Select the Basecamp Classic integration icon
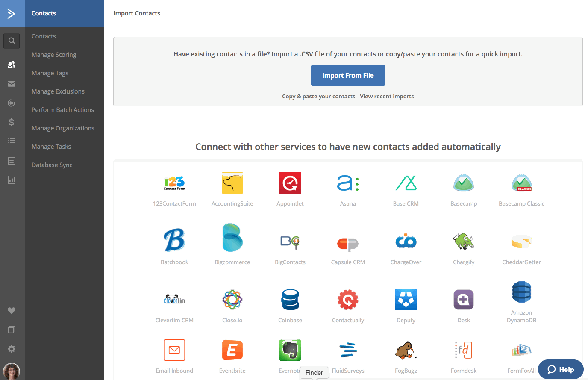The width and height of the screenshot is (588, 380). (521, 183)
